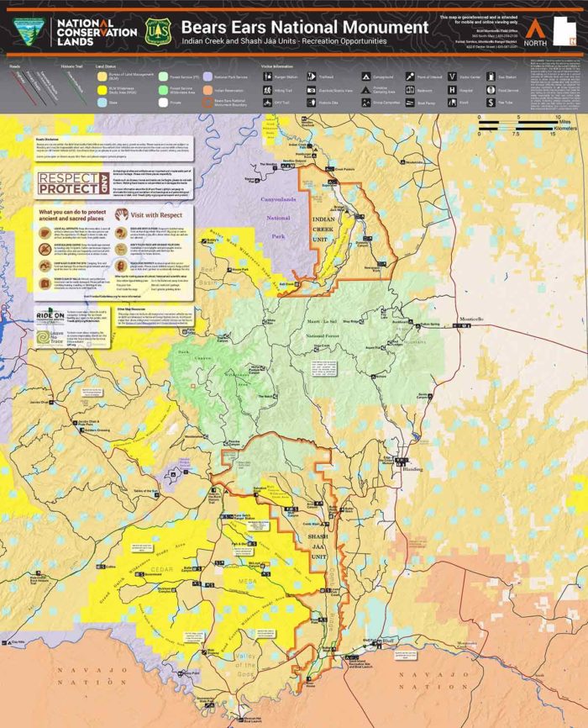Screen dimensions: 588x728
Task: Click the Bears Ears National Monument title
Action: pos(304,26)
